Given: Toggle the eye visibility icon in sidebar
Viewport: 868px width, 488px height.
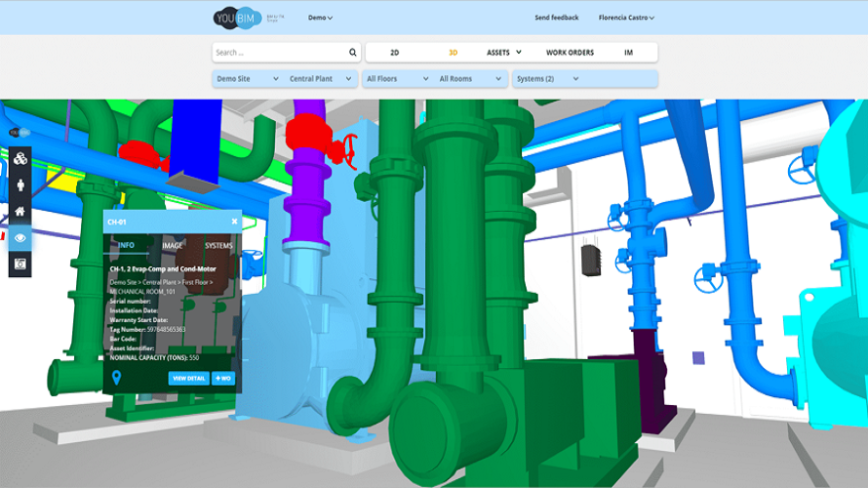Looking at the screenshot, I should pyautogui.click(x=20, y=237).
